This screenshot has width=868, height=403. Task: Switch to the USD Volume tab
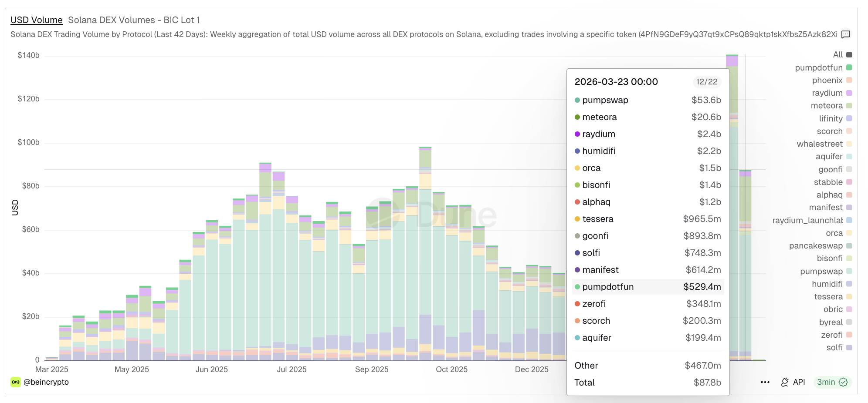[36, 20]
